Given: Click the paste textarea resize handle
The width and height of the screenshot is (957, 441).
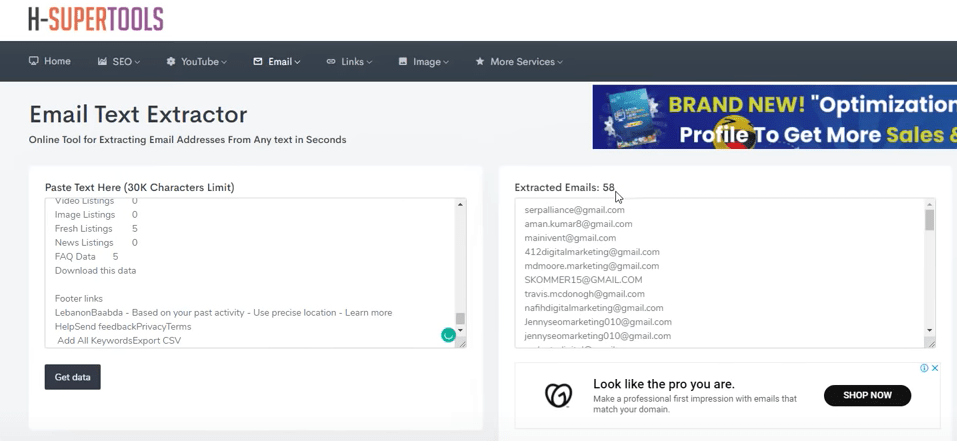Looking at the screenshot, I should tap(462, 344).
